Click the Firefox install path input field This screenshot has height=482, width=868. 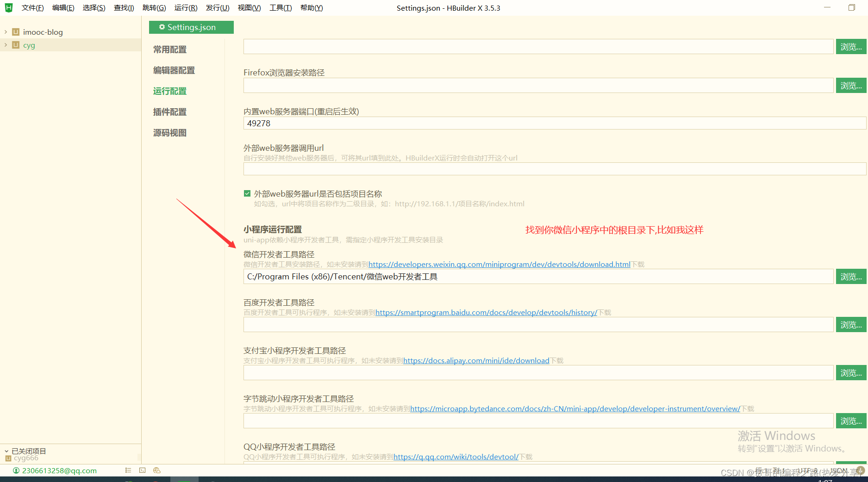[538, 86]
